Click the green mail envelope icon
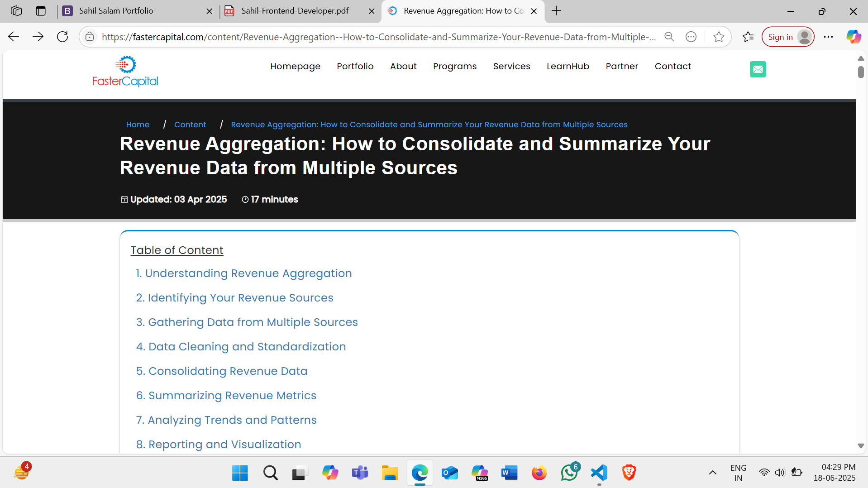This screenshot has width=868, height=488. tap(758, 69)
